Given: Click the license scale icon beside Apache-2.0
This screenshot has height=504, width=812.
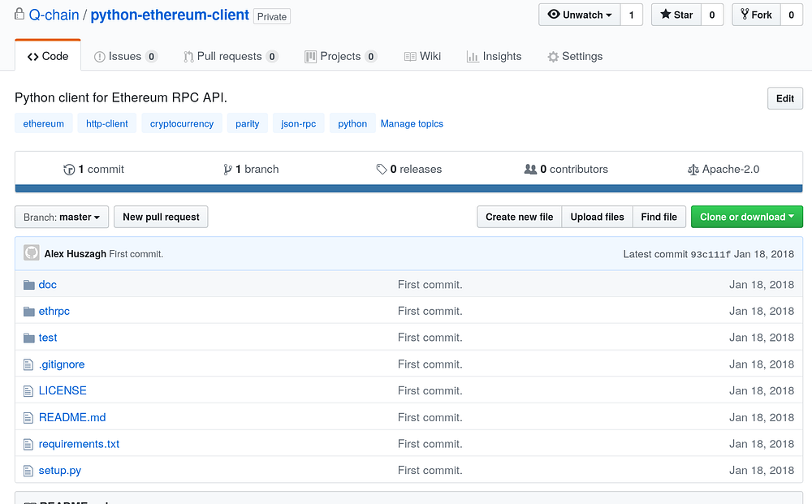Looking at the screenshot, I should tap(693, 170).
